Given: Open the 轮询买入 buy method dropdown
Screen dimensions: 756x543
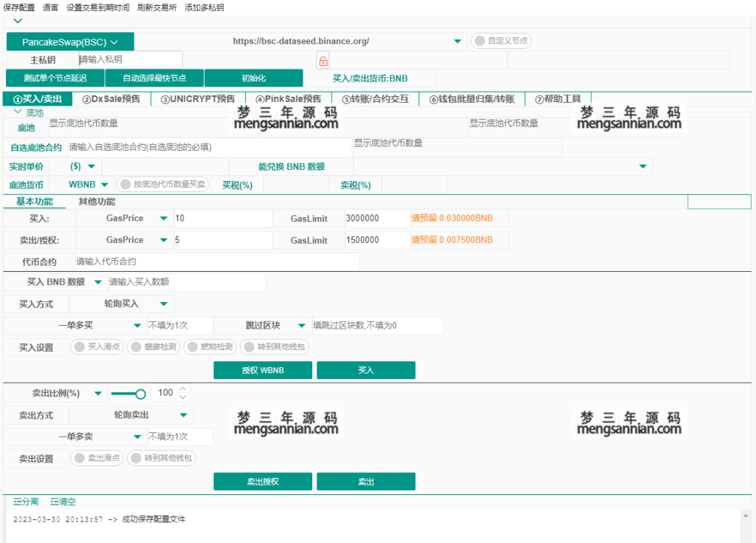Looking at the screenshot, I should pos(164,304).
